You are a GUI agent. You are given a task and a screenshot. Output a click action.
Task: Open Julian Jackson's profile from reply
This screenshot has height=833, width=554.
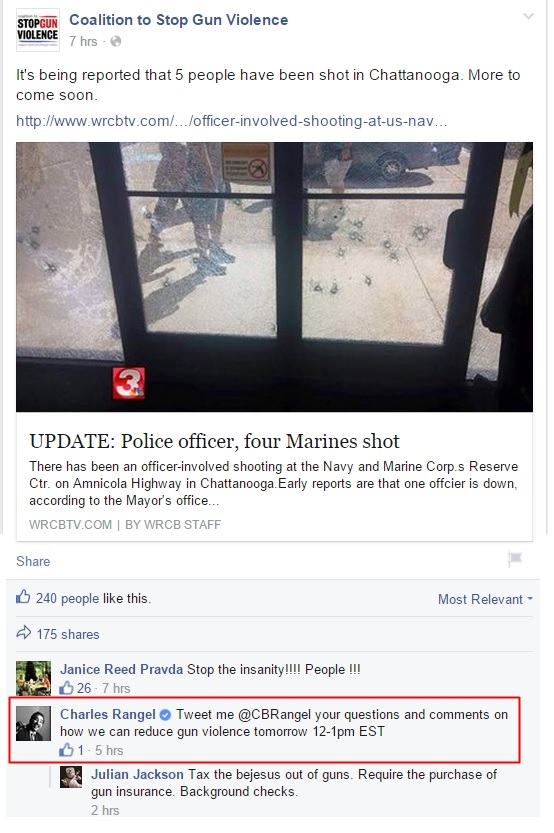137,775
